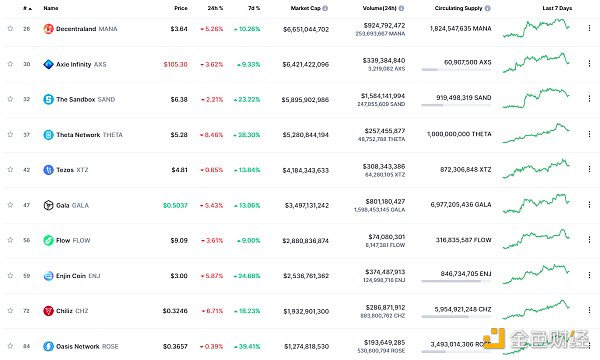The image size is (600, 360).
Task: Toggle watchlist star for Tezos
Action: point(10,169)
